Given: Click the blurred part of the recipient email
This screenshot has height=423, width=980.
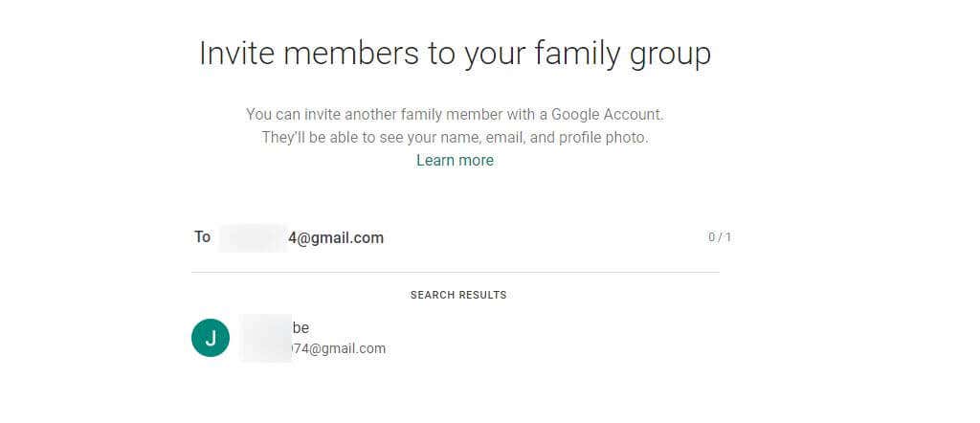Looking at the screenshot, I should pyautogui.click(x=253, y=238).
